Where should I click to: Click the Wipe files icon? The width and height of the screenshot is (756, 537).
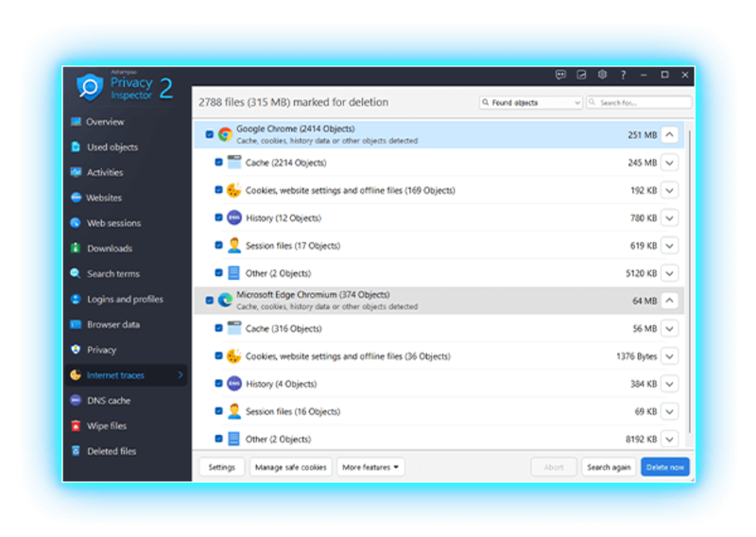(76, 425)
